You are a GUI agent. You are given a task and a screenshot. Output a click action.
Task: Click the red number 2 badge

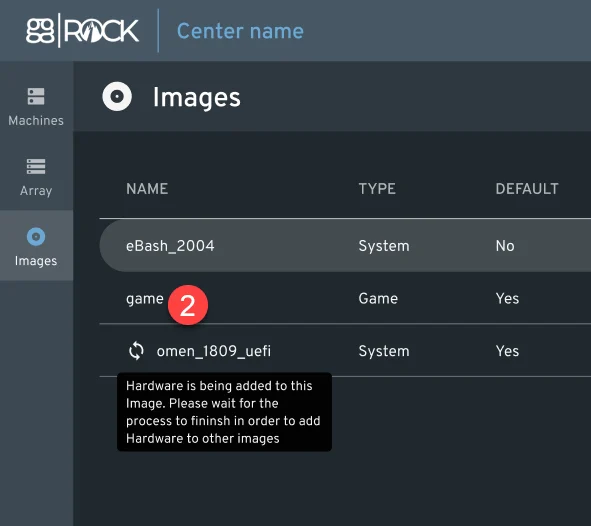click(188, 305)
